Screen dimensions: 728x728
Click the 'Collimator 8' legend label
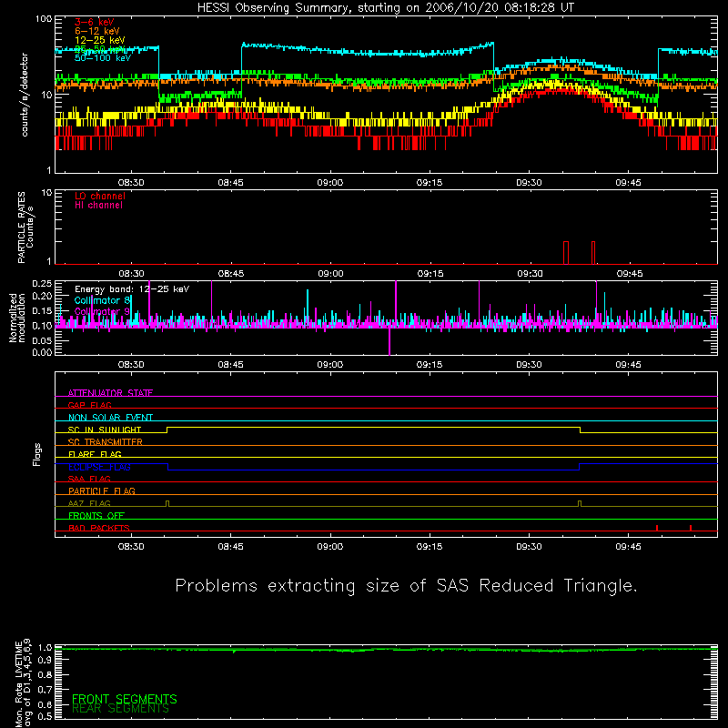tap(103, 300)
